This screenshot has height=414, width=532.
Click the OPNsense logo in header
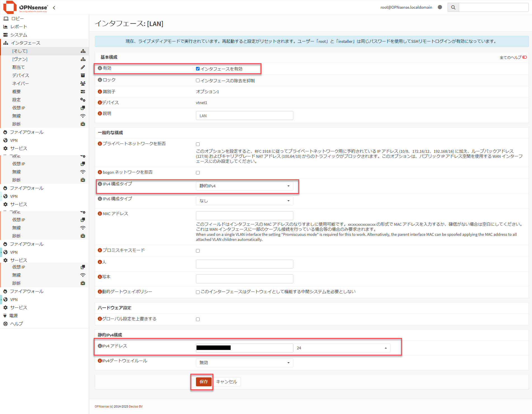click(x=25, y=7)
